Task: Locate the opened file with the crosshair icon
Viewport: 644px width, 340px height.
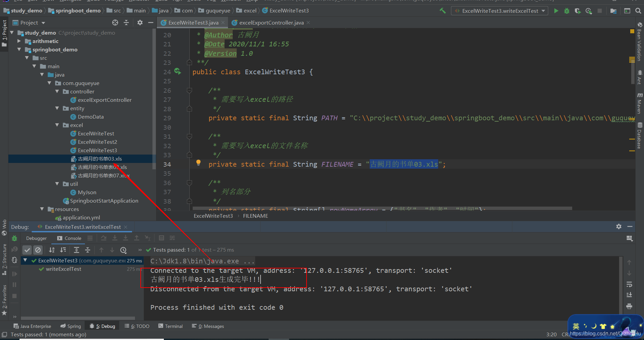Action: (x=115, y=23)
